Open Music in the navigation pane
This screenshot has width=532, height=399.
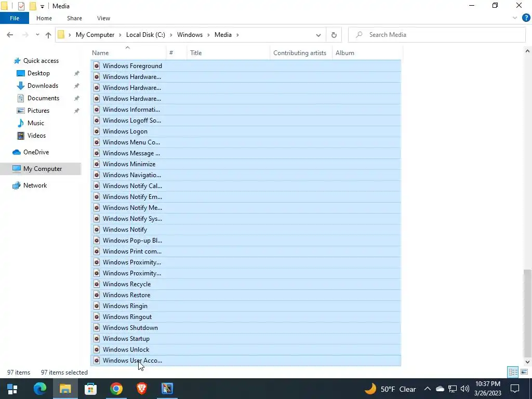coord(36,123)
